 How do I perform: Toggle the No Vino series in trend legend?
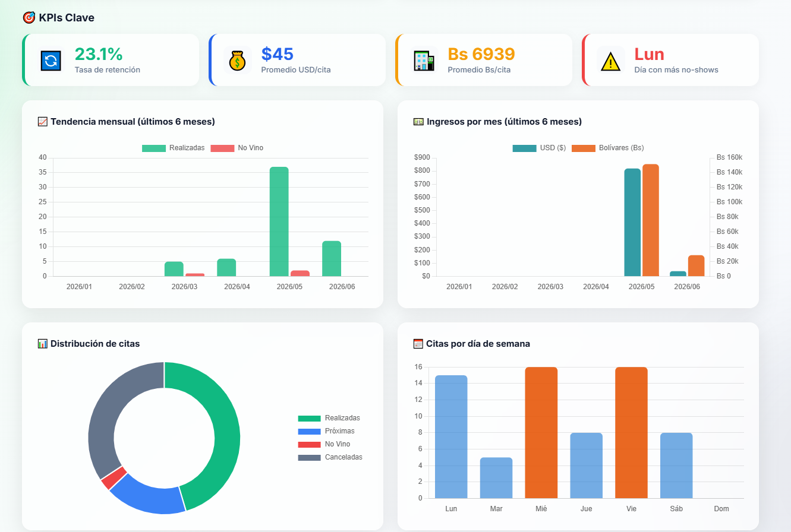coord(237,148)
